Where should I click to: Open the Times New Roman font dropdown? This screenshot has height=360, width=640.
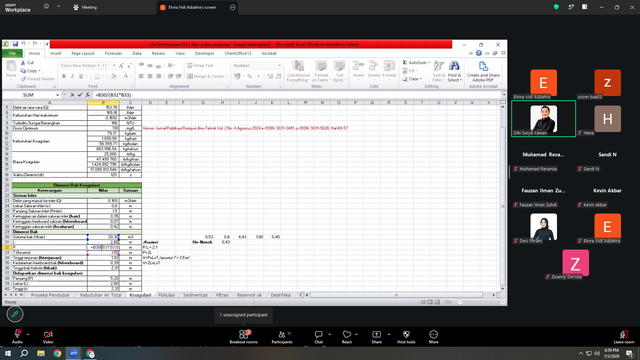[x=98, y=65]
